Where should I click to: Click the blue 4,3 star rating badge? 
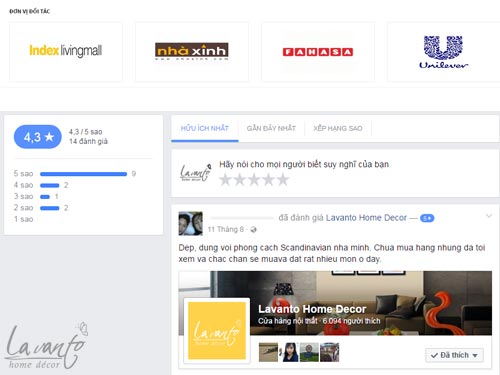tap(38, 137)
